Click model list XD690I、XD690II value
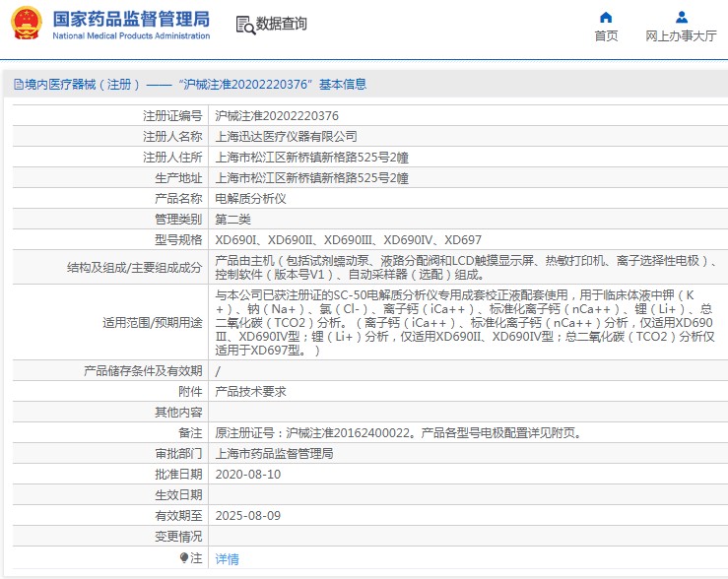This screenshot has width=728, height=579. click(348, 240)
